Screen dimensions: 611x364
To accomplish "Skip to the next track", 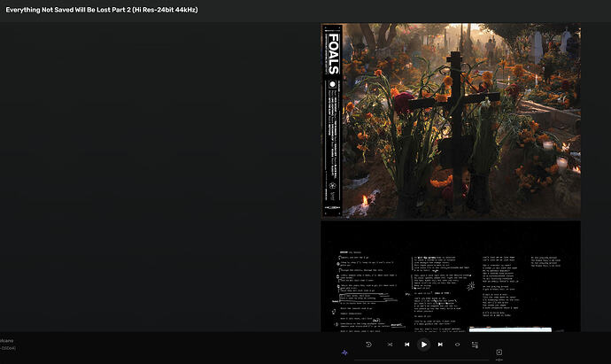I will pyautogui.click(x=440, y=345).
